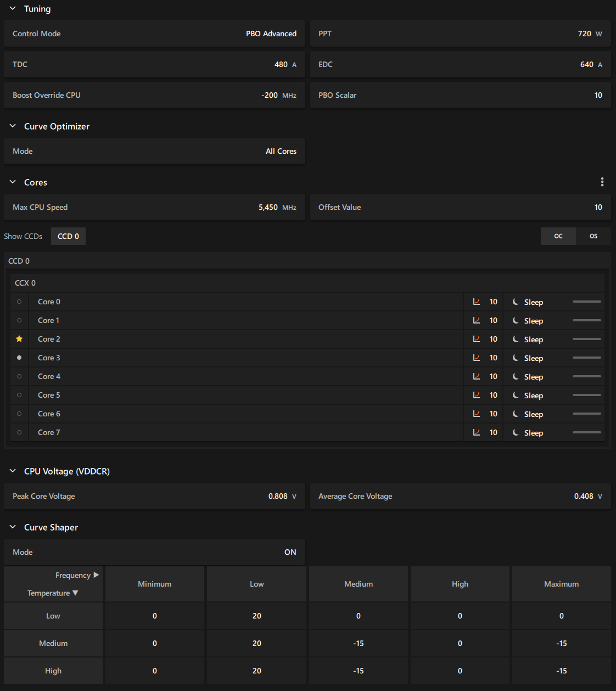This screenshot has width=616, height=691.
Task: Click the curve optimizer icon for Core 2
Action: click(x=477, y=339)
